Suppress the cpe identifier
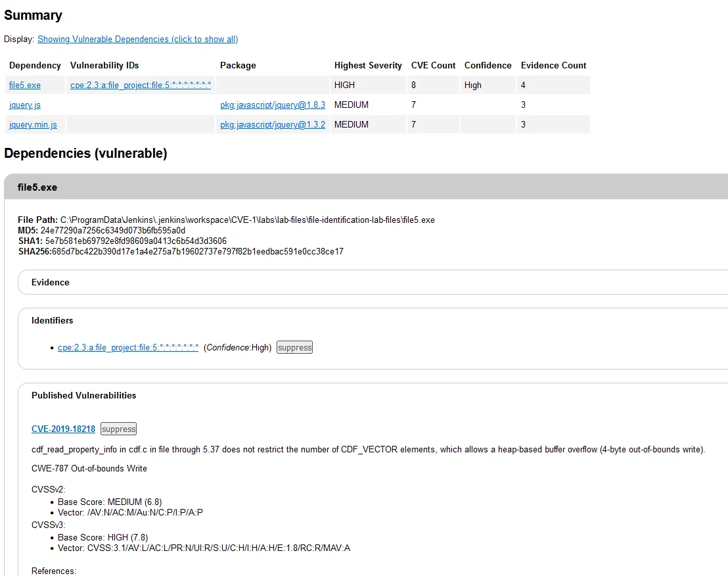 [x=295, y=347]
